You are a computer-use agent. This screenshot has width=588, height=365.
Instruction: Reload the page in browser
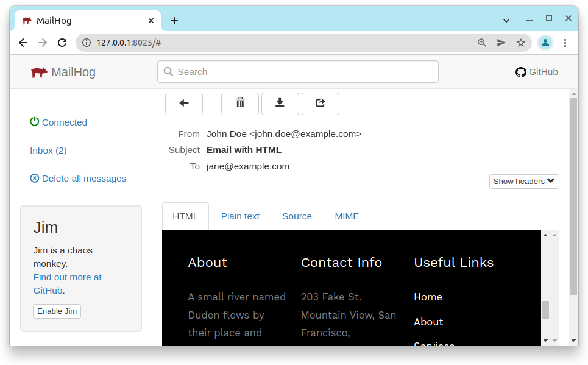[62, 43]
